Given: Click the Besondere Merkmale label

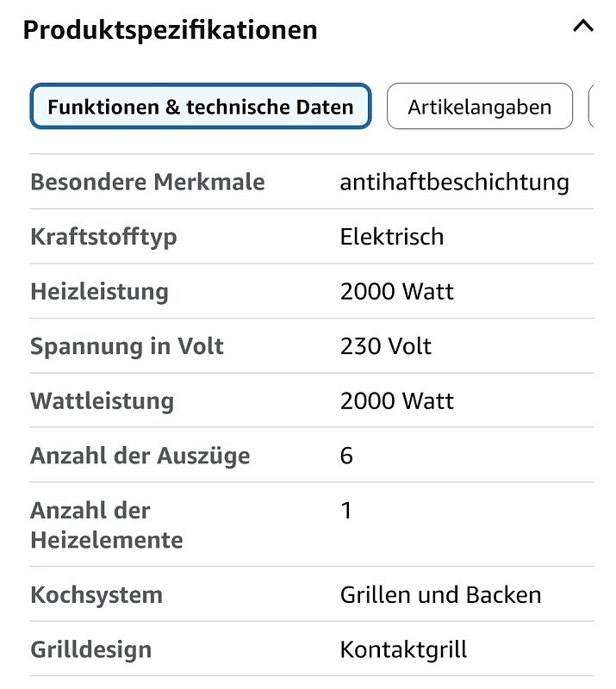Looking at the screenshot, I should (147, 183).
